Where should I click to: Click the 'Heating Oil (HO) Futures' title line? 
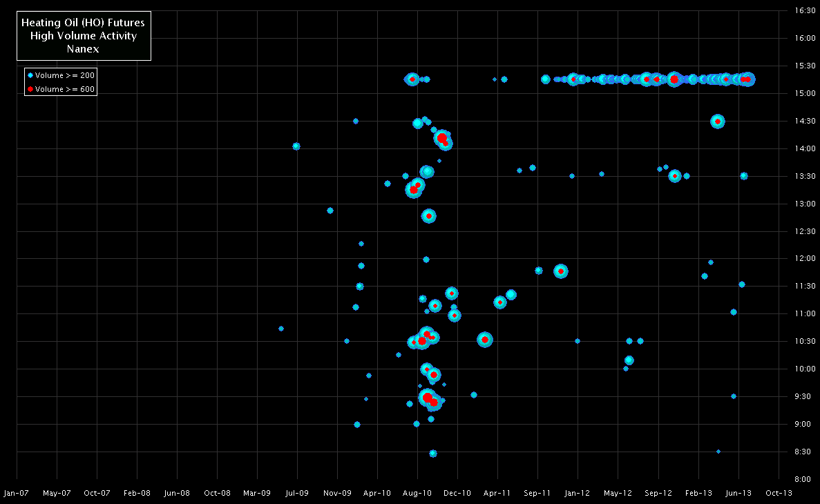pyautogui.click(x=83, y=23)
